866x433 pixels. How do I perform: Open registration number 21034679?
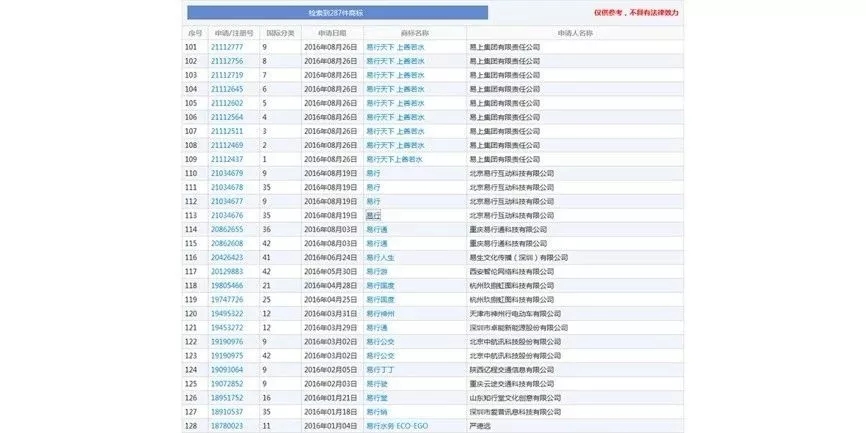[x=226, y=173]
